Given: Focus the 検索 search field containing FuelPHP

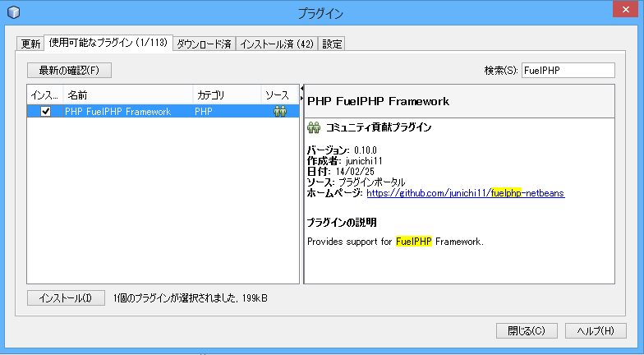Looking at the screenshot, I should [x=568, y=71].
